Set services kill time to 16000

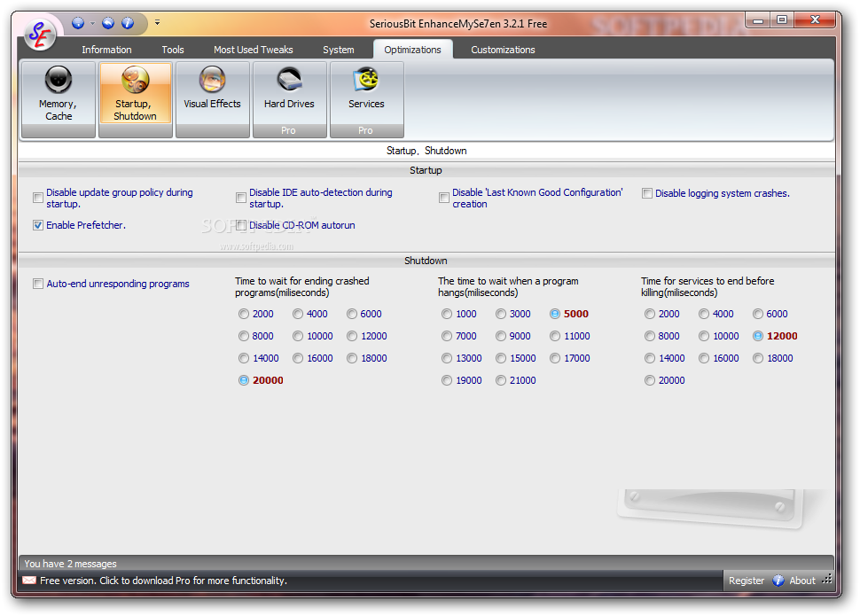(704, 358)
